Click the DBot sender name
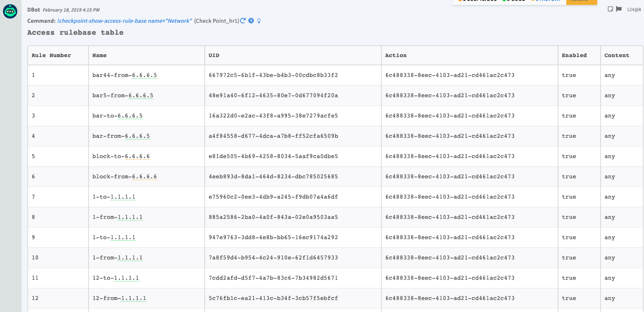 [34, 10]
